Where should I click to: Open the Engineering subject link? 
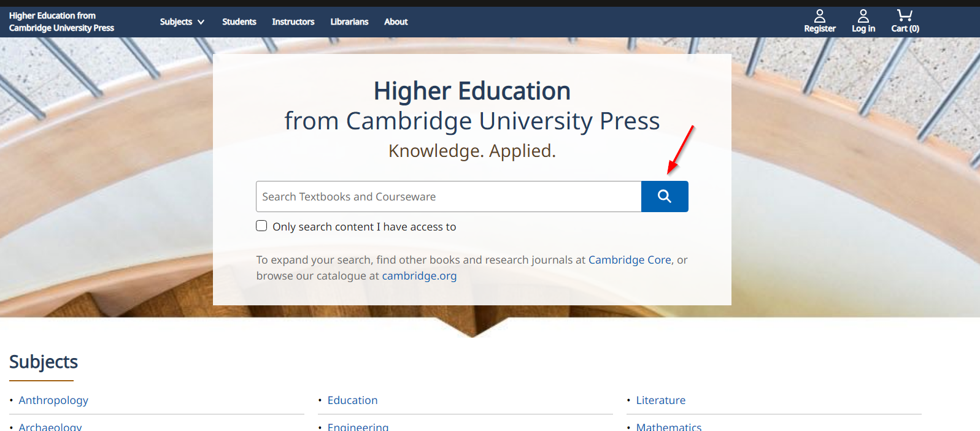pyautogui.click(x=358, y=426)
